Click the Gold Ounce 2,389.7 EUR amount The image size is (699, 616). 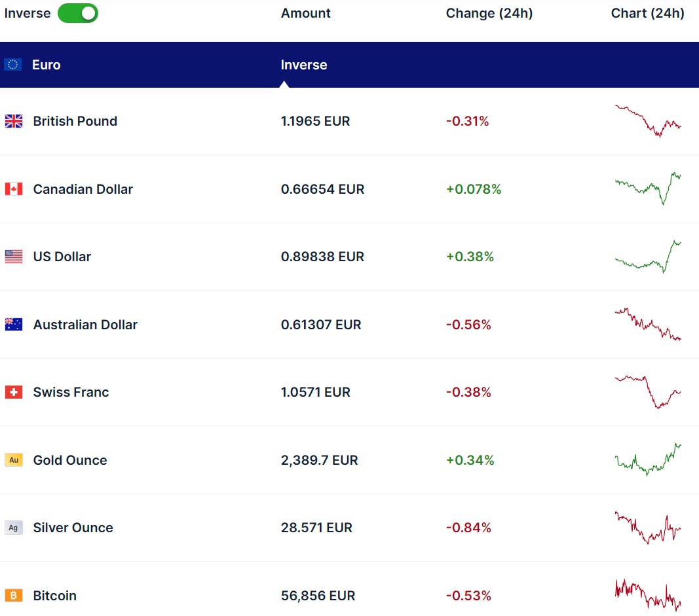(x=320, y=460)
